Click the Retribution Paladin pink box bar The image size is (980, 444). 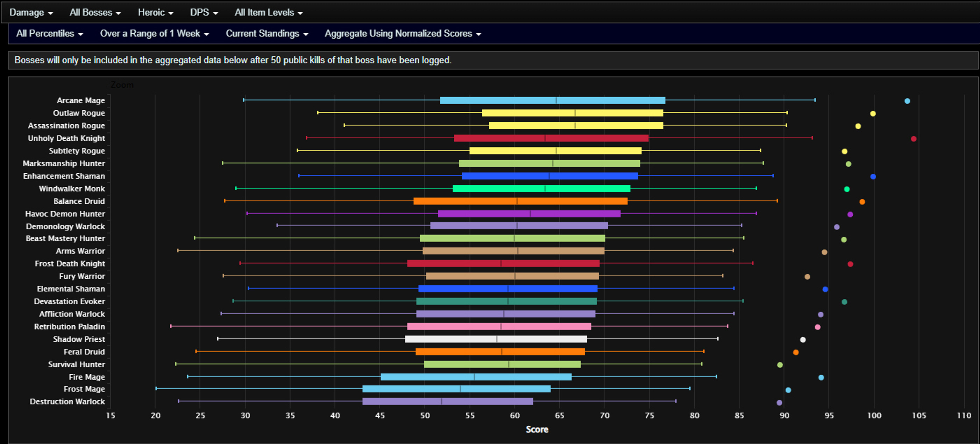[499, 326]
